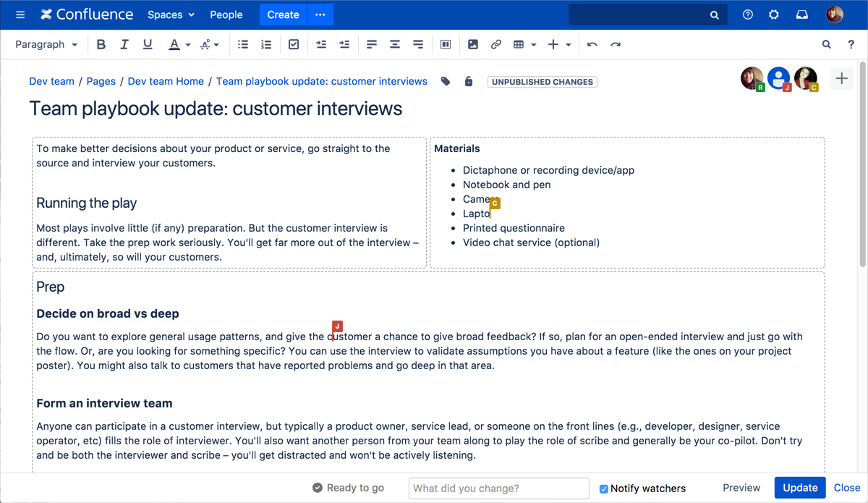Open the Pages breadcrumb link
This screenshot has width=868, height=503.
coord(101,81)
